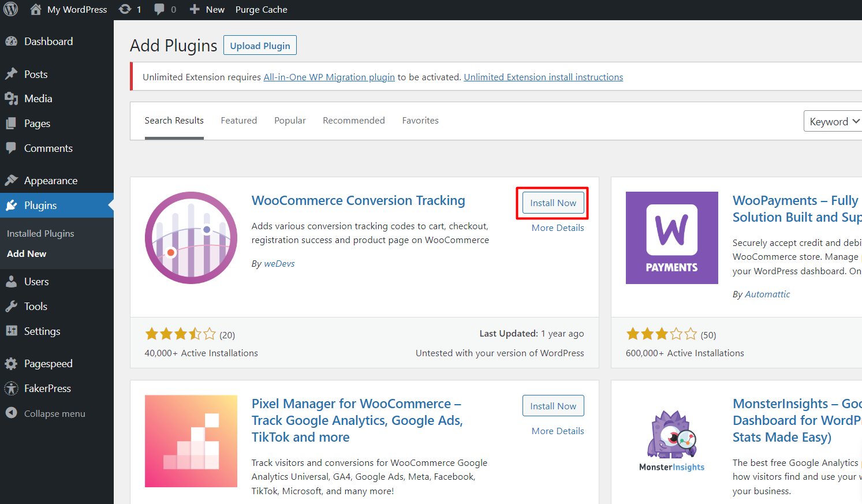862x504 pixels.
Task: Click the Settings sliders icon
Action: [x=11, y=331]
